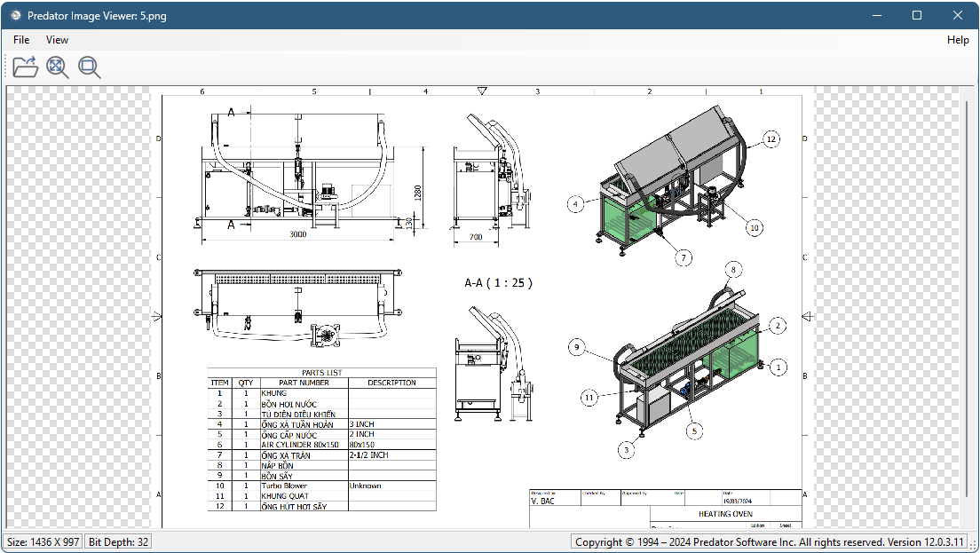This screenshot has height=553, width=980.
Task: Click the toolbar drag grip handle
Action: click(x=7, y=67)
